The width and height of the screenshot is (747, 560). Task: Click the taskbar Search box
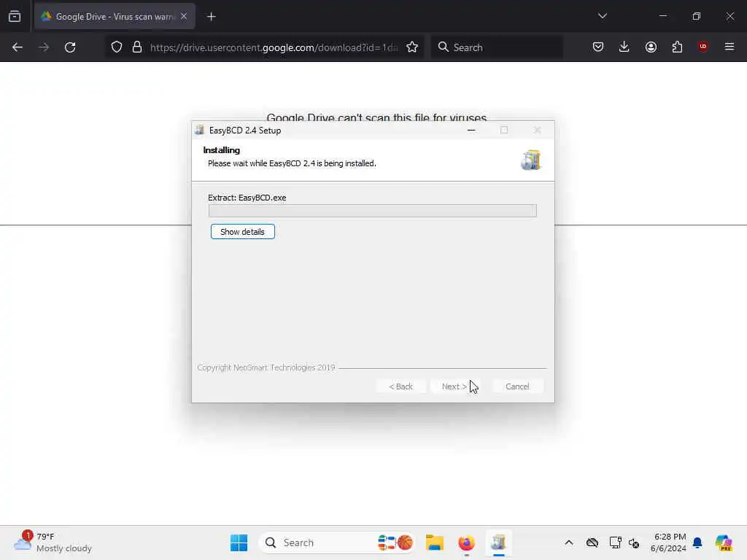click(x=337, y=542)
